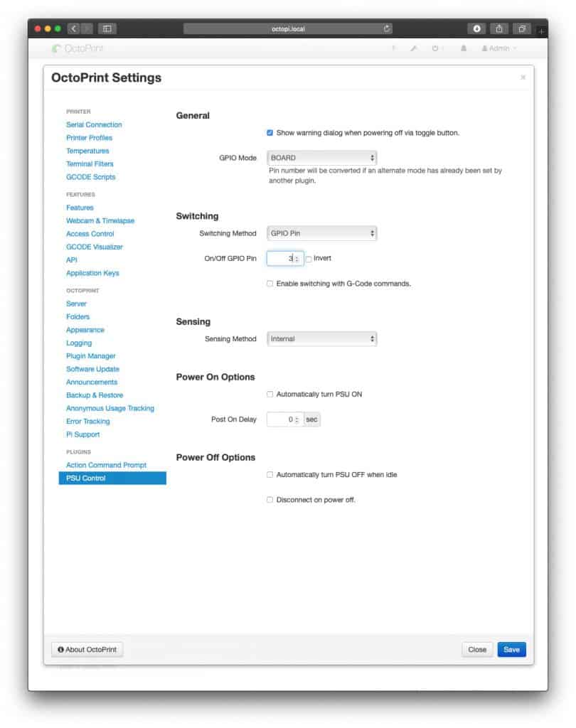Viewport: 576px width, 728px height.
Task: Open Pi Support settings
Action: [x=82, y=434]
